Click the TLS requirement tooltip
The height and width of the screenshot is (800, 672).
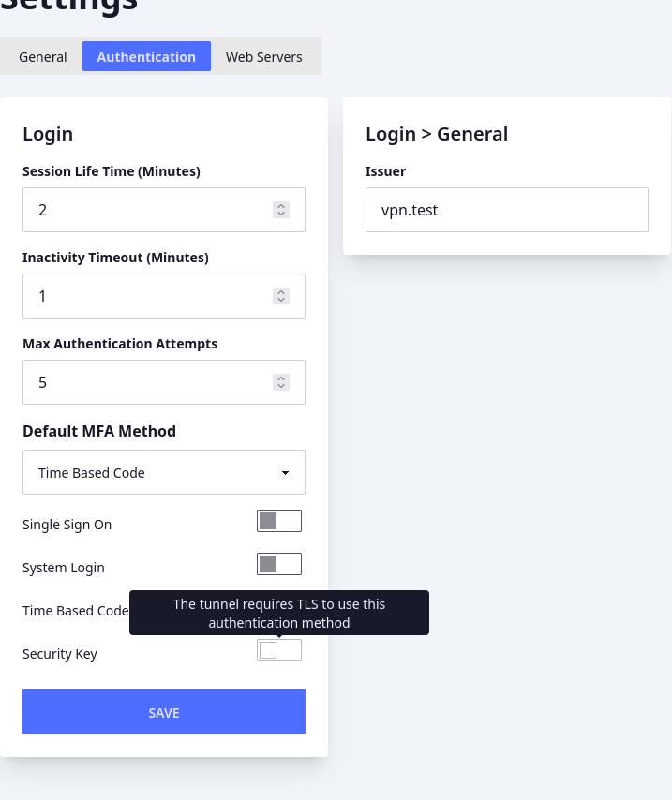point(279,613)
